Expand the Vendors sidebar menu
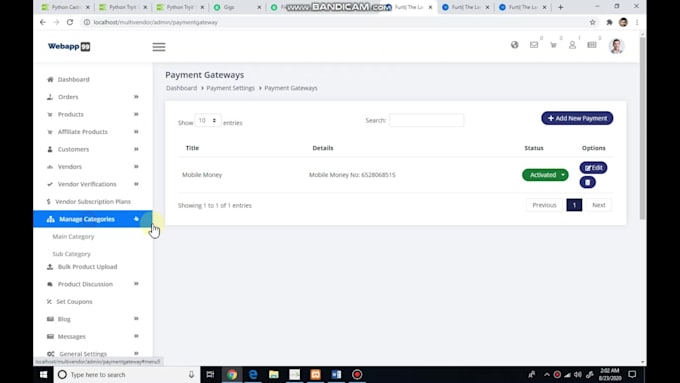680x383 pixels. click(93, 167)
